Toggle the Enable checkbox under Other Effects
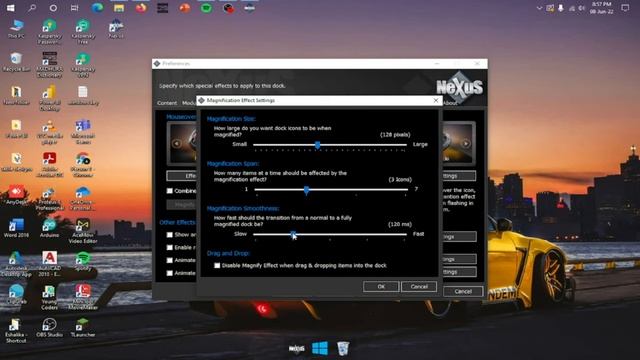The image size is (640, 360). tap(170, 247)
